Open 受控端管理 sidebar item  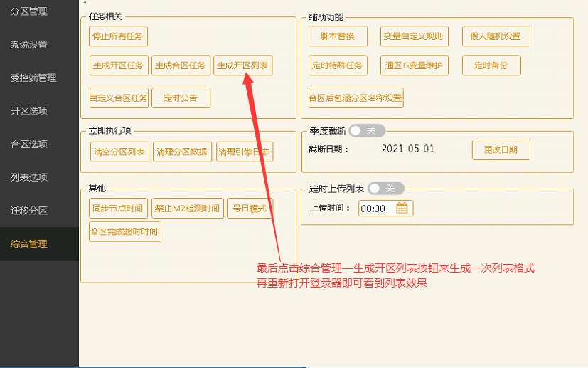coord(33,78)
